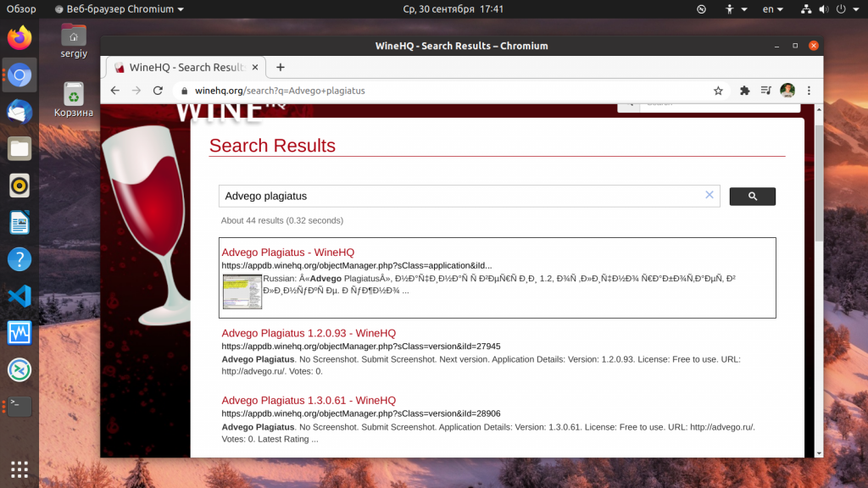Open the Chromium three-dot menu
This screenshot has width=868, height=488.
click(x=809, y=91)
